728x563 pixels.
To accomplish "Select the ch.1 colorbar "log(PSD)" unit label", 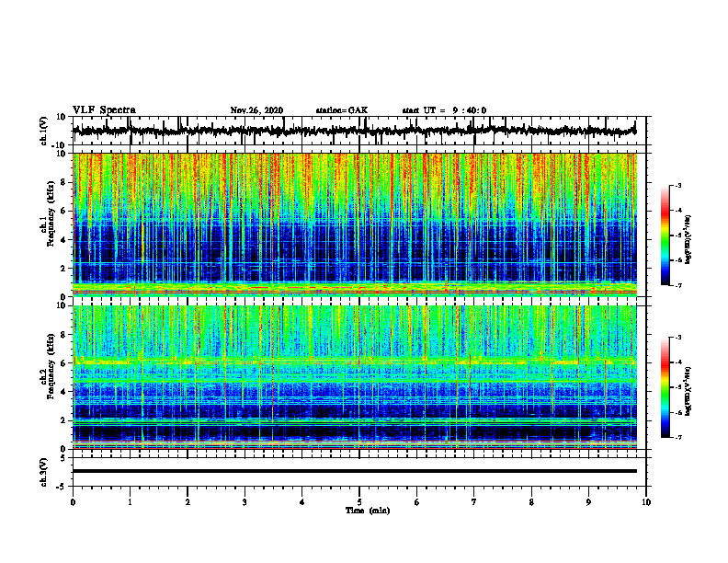I will tap(689, 239).
